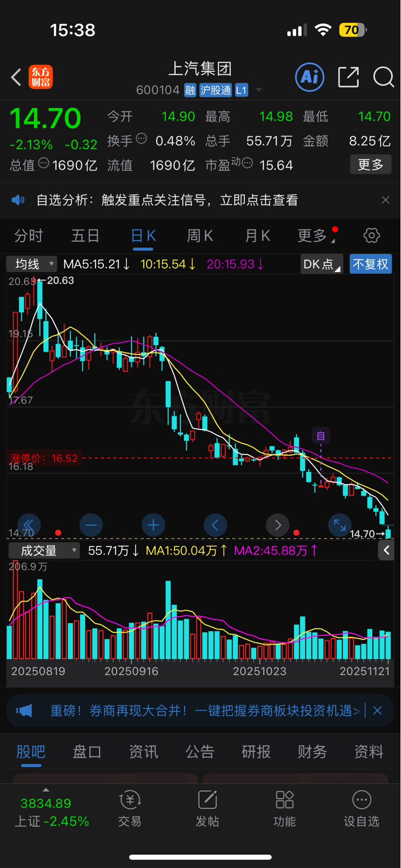The image size is (401, 868).
Task: Move chart left with left arrow
Action: click(215, 525)
